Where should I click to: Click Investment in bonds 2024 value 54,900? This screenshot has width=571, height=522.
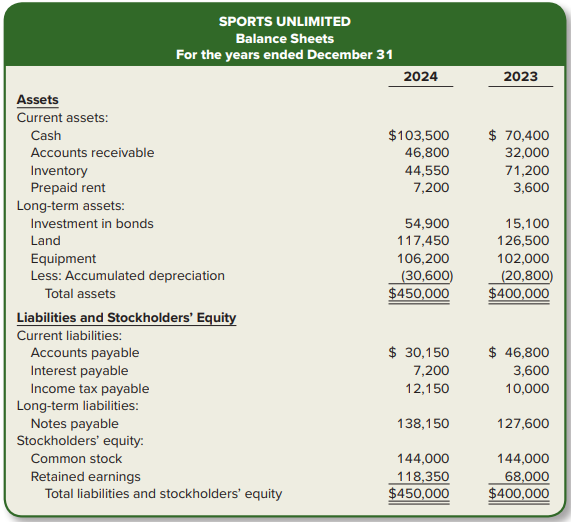point(427,223)
